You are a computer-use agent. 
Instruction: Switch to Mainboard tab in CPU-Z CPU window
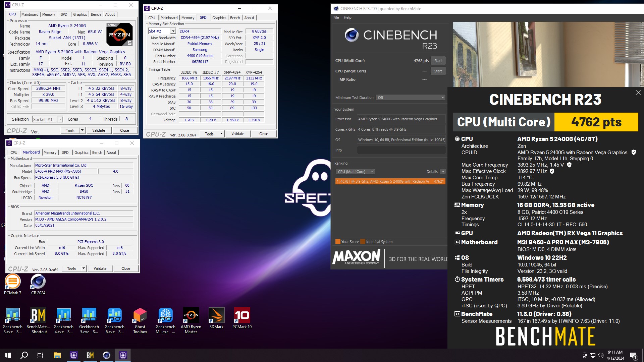pos(30,14)
